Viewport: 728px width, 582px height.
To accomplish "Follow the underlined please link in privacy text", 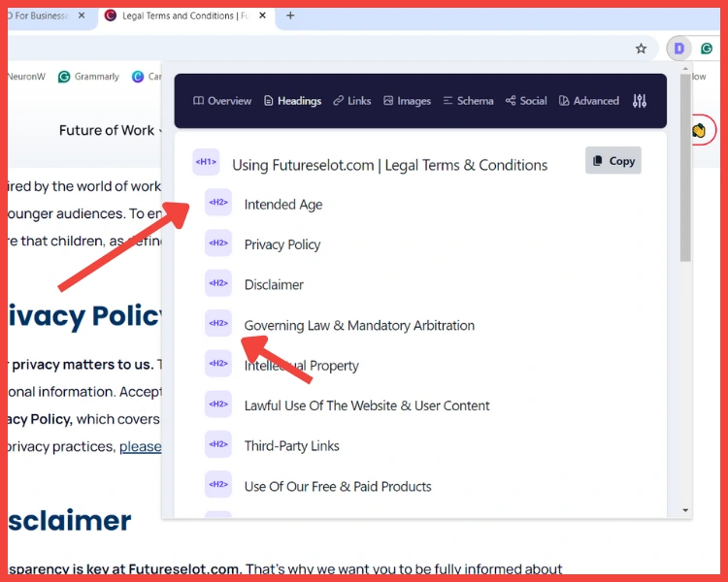I will pyautogui.click(x=141, y=446).
